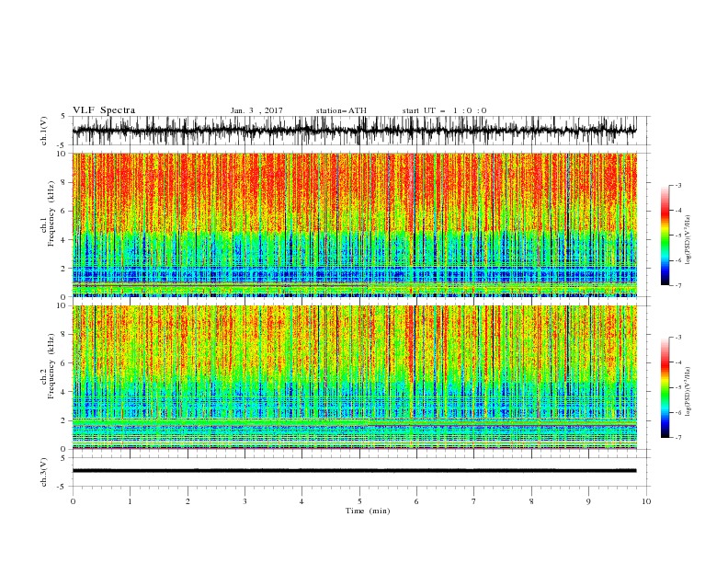The width and height of the screenshot is (728, 563).
Task: Click the "ch.3(V)" waveform axis label
Action: [x=43, y=472]
